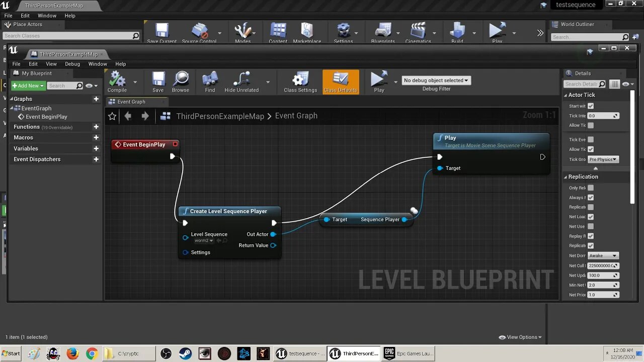Open Firefox from the taskbar

72,353
